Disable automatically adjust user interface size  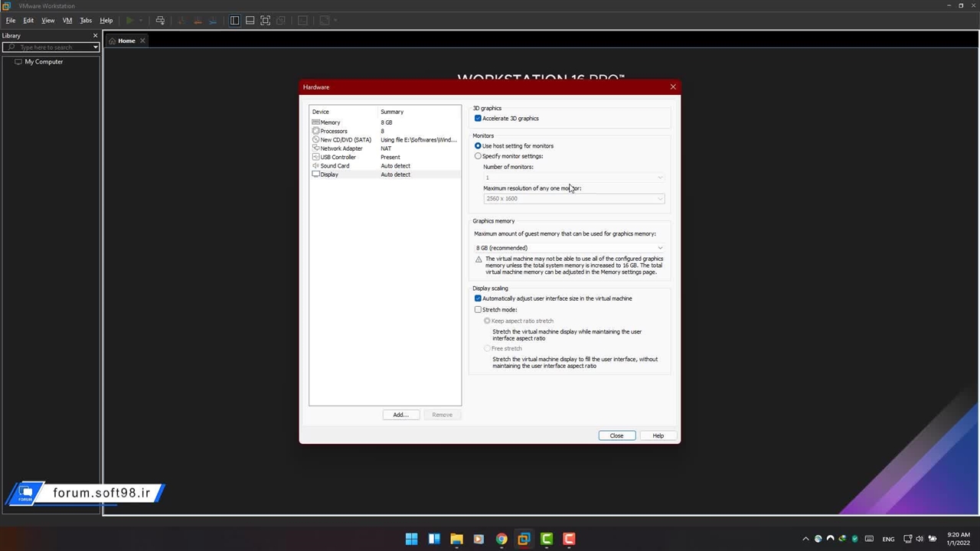[x=478, y=298]
